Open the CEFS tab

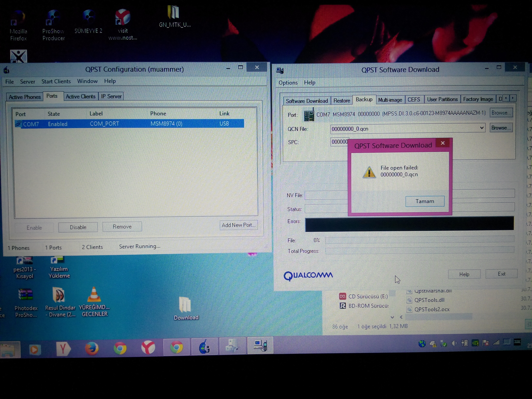(414, 100)
